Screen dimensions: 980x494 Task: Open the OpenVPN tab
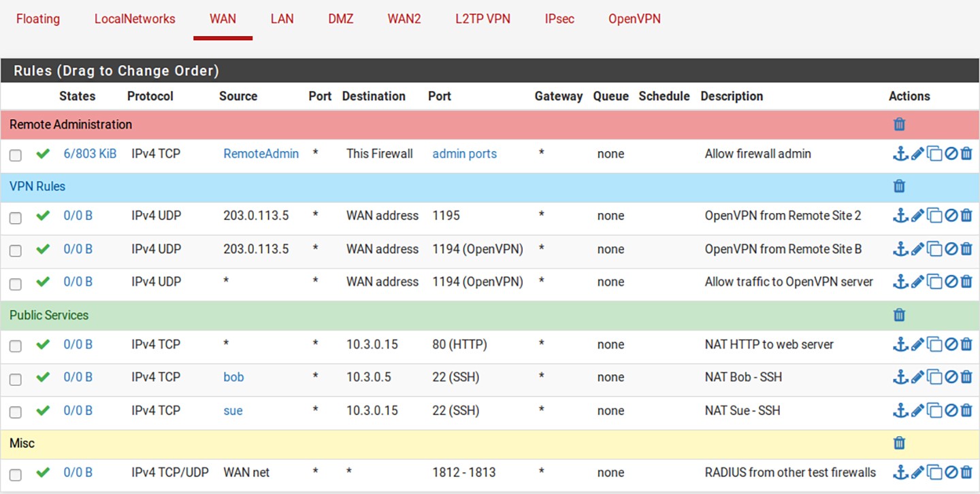click(x=634, y=19)
